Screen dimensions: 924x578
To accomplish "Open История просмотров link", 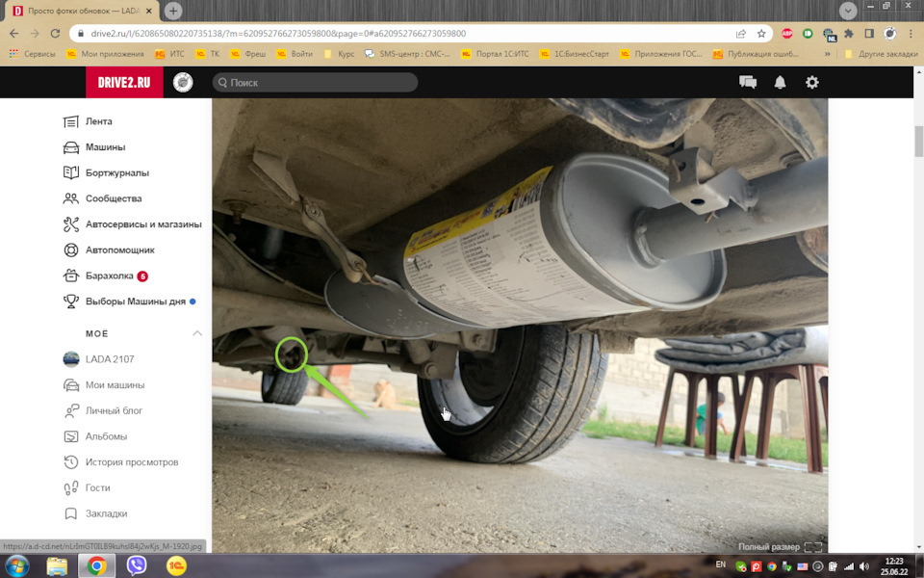I will click(x=131, y=462).
